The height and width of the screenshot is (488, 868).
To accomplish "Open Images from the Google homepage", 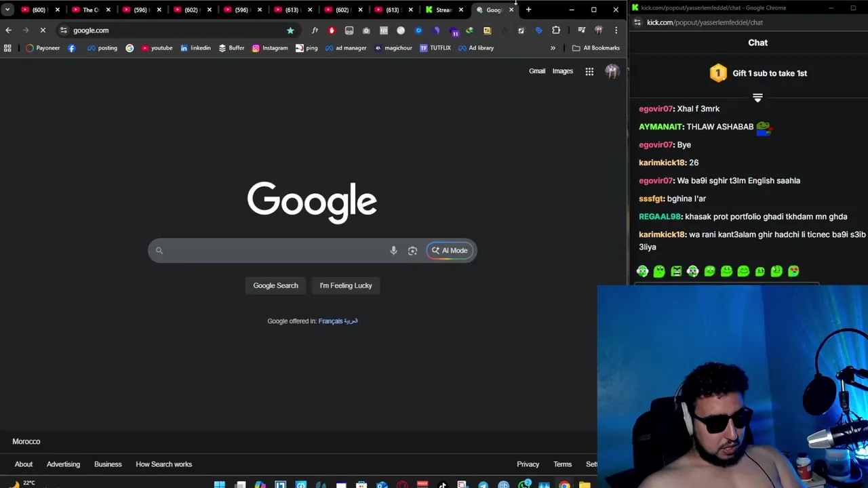I will click(562, 70).
